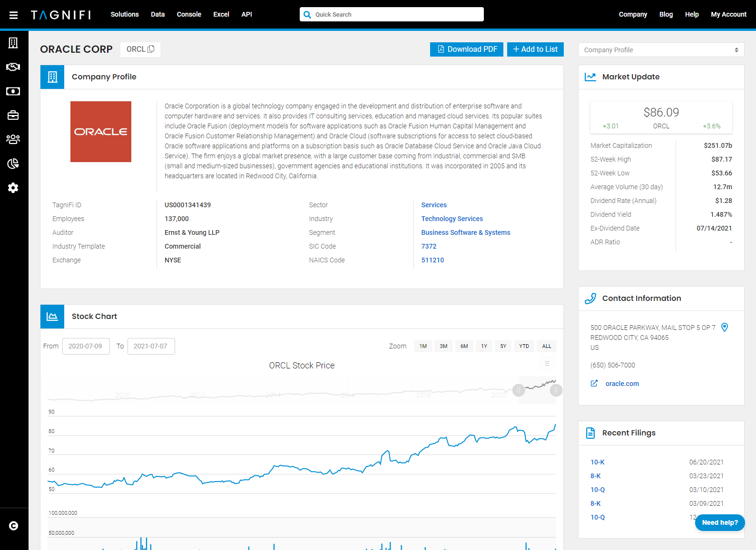This screenshot has height=550, width=756.
Task: Click the Contact Information phone icon
Action: click(590, 299)
